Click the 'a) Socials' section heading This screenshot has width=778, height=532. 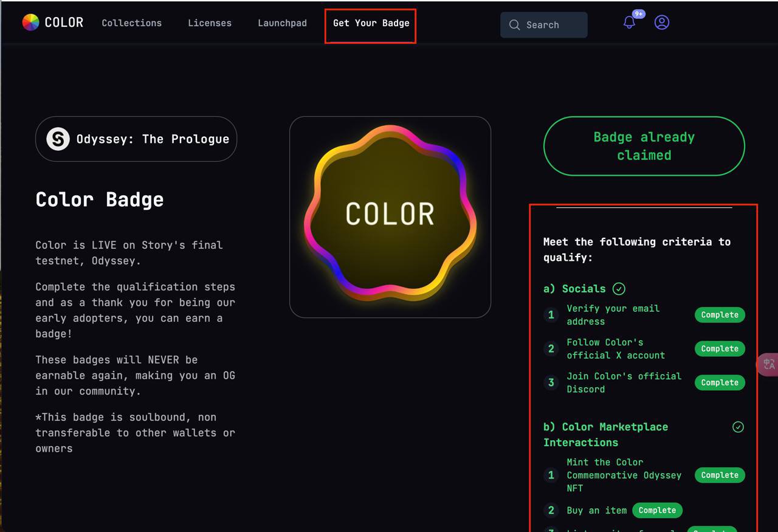(x=574, y=289)
